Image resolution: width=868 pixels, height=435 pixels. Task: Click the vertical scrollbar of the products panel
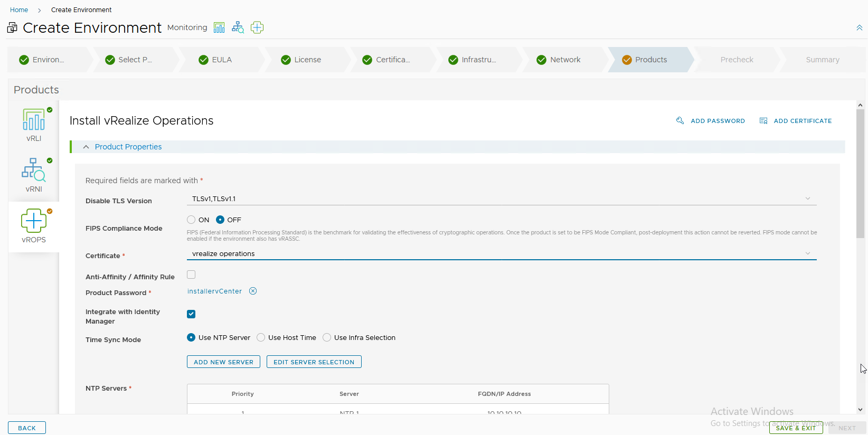(860, 174)
